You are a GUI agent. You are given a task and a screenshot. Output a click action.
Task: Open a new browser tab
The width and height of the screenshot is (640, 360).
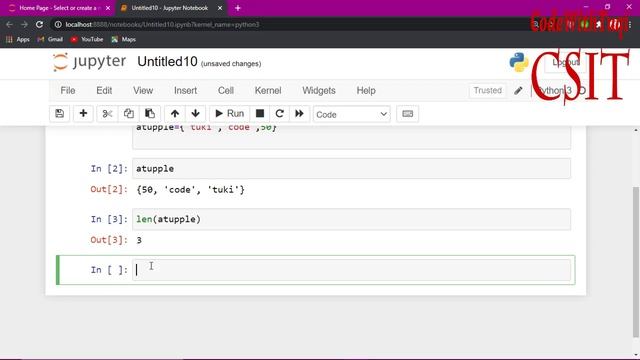click(238, 8)
